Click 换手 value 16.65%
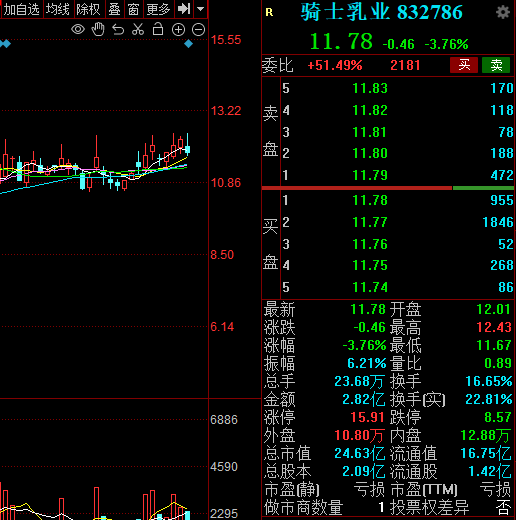 (489, 381)
